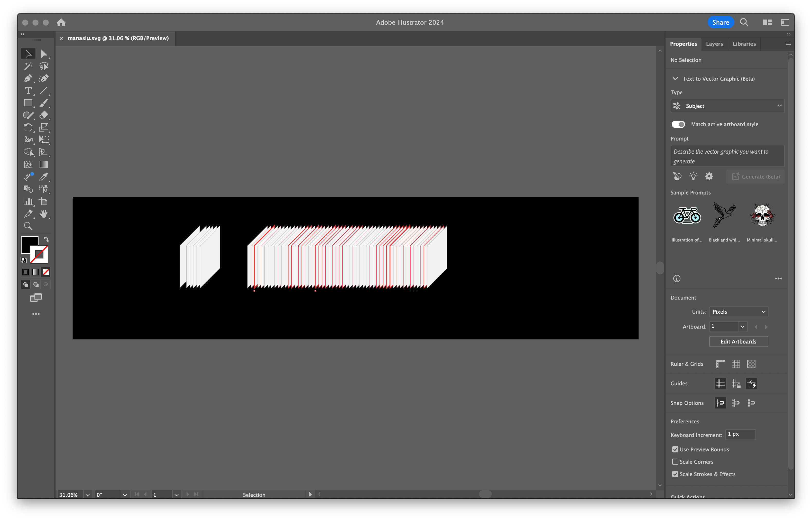Toggle Match active artboard style switch
812x520 pixels.
[678, 124]
